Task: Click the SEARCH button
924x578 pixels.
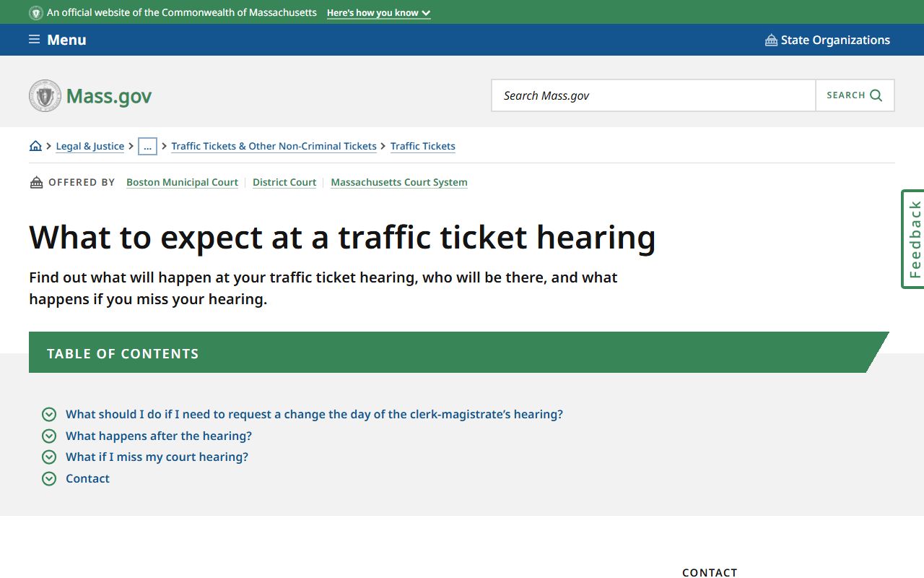Action: point(855,95)
